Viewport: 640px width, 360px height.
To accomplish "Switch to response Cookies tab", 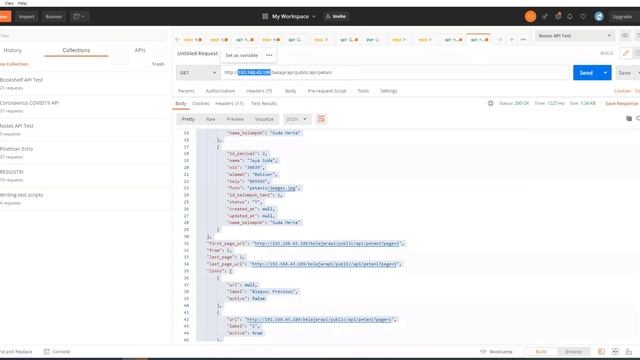I will (x=201, y=104).
